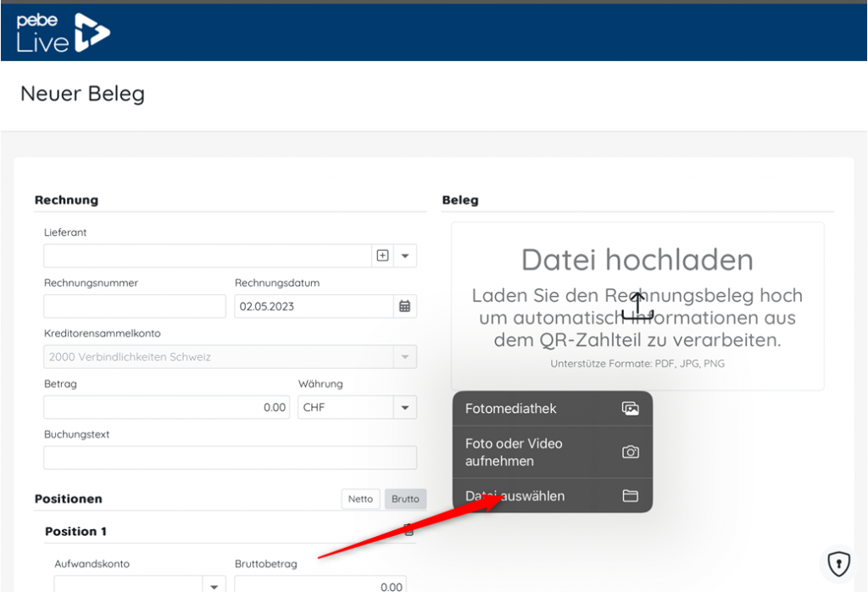The height and width of the screenshot is (592, 868).
Task: Click the Buchungstext input field
Action: (x=230, y=458)
